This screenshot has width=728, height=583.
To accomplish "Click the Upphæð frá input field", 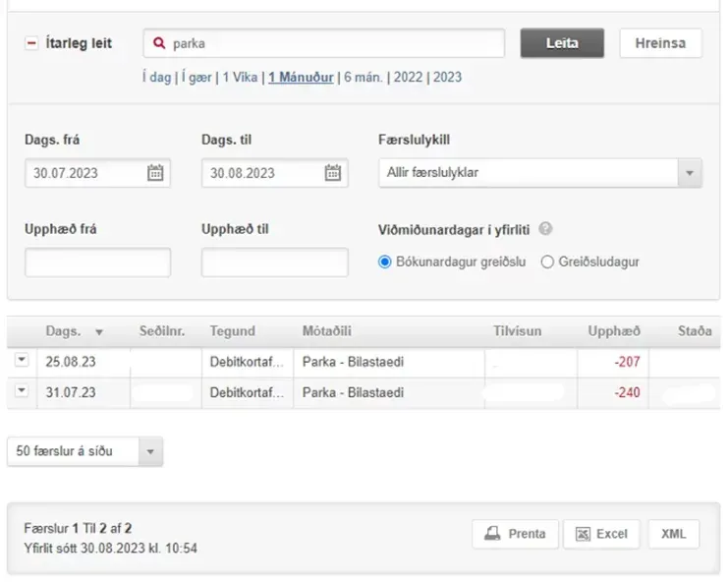I will click(x=97, y=262).
